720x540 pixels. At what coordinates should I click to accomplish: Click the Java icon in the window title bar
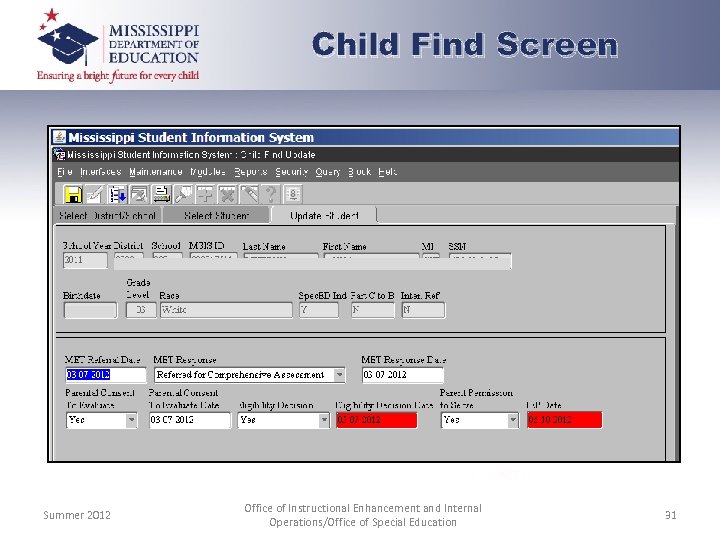click(59, 137)
